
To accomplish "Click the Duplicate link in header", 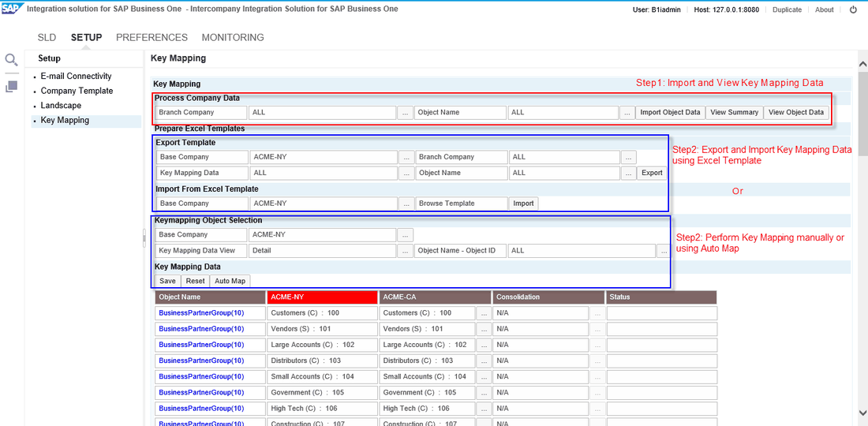I will point(788,10).
